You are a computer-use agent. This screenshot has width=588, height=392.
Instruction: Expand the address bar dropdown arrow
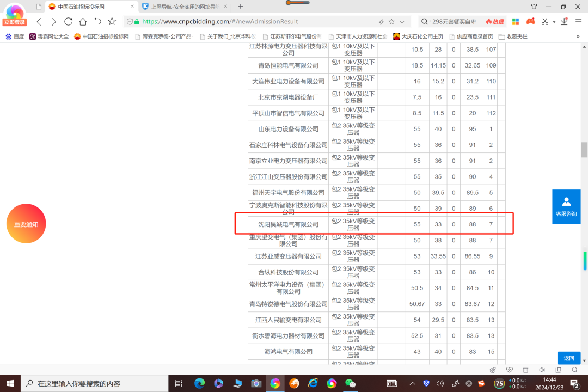[402, 22]
